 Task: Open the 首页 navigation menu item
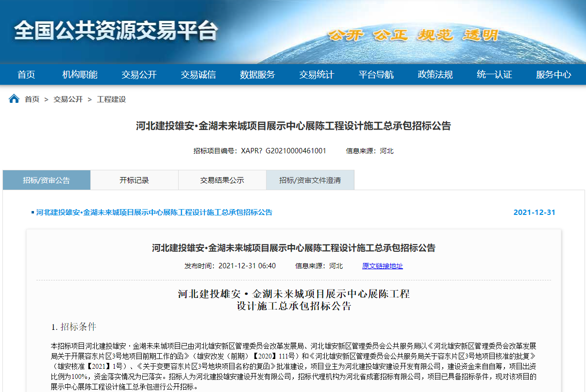coord(26,75)
